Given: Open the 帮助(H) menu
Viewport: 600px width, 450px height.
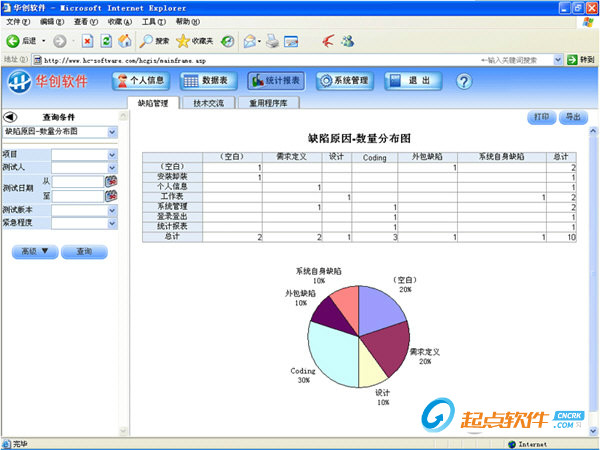Looking at the screenshot, I should 188,22.
